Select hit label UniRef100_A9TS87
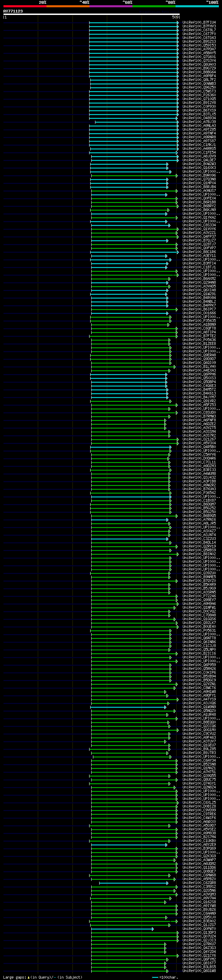 tap(199, 141)
